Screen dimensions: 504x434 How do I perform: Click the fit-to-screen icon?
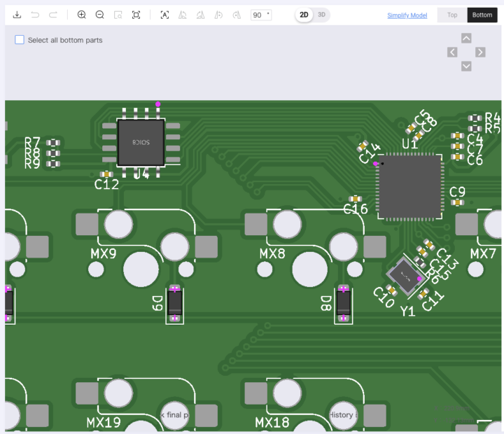[136, 15]
